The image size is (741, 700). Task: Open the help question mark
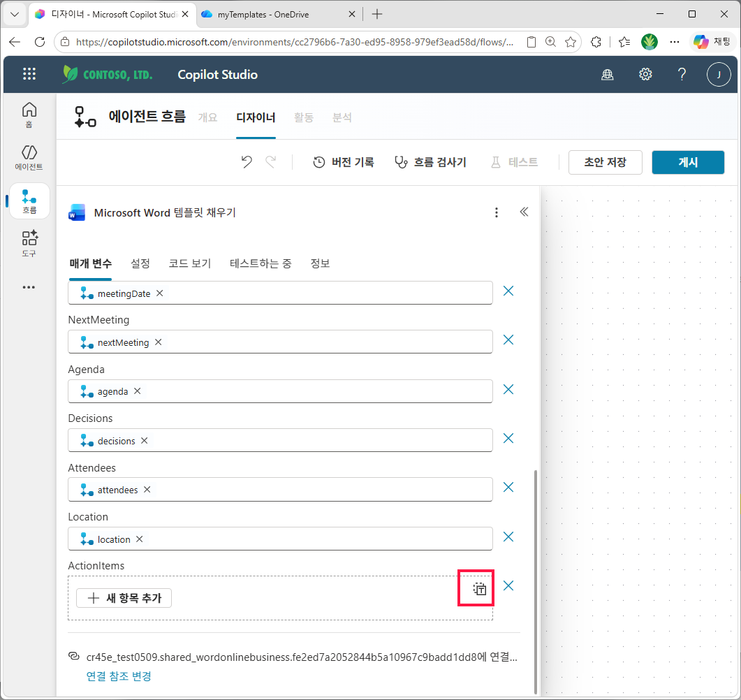(x=682, y=74)
